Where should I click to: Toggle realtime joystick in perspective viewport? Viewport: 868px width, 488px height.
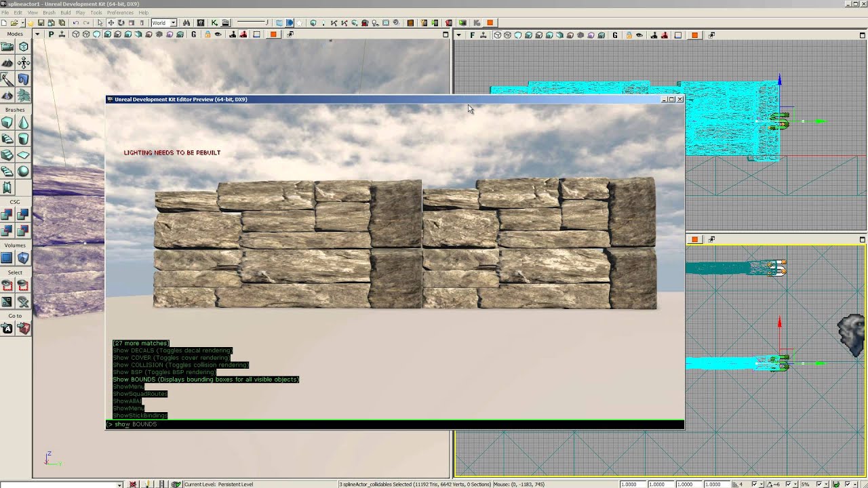point(62,35)
